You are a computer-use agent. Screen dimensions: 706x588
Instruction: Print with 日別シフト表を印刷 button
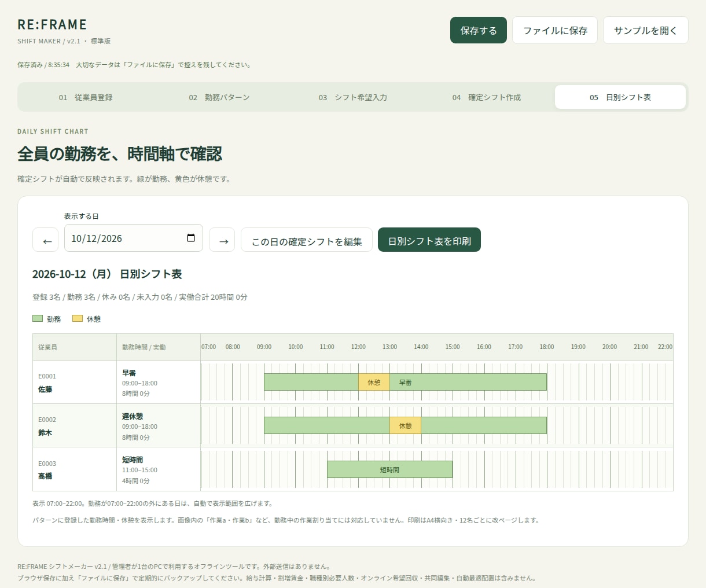(429, 240)
